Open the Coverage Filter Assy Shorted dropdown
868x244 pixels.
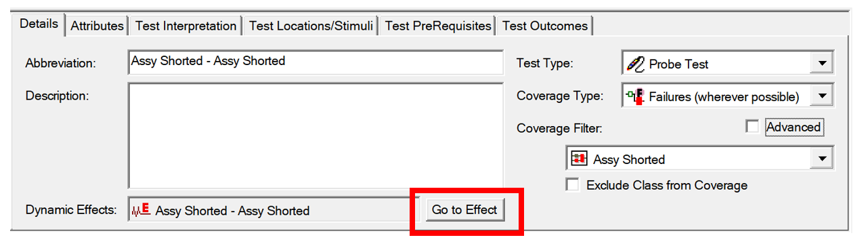[x=821, y=159]
